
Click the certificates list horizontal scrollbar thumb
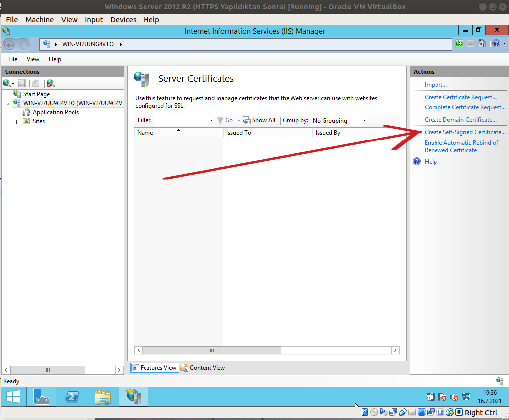click(x=212, y=350)
